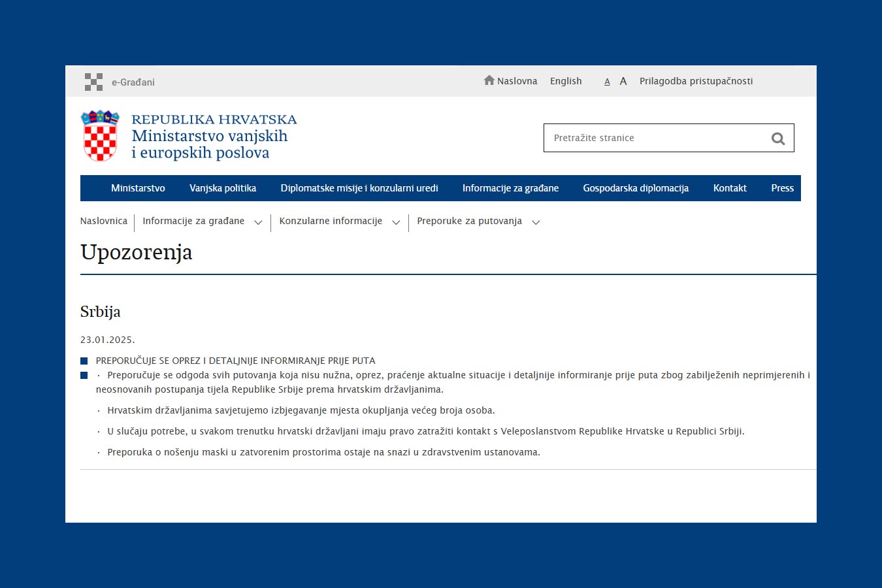This screenshot has height=588, width=882.
Task: Click the text PREPORUČUJE SE OPREZ I DETALJNIJE INFORMIRANJE
Action: (236, 361)
